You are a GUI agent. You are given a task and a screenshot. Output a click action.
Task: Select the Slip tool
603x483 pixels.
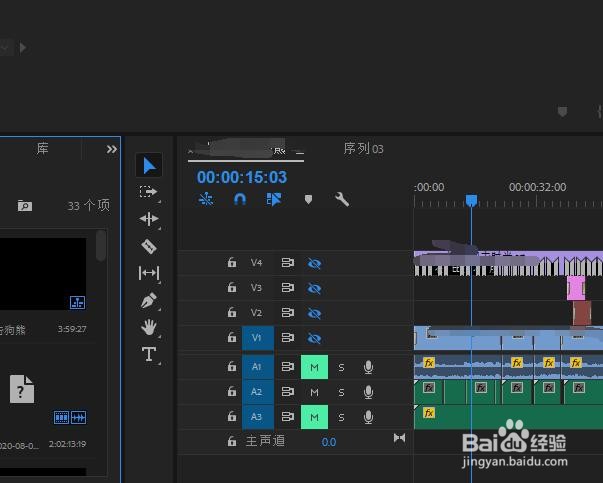tap(149, 273)
